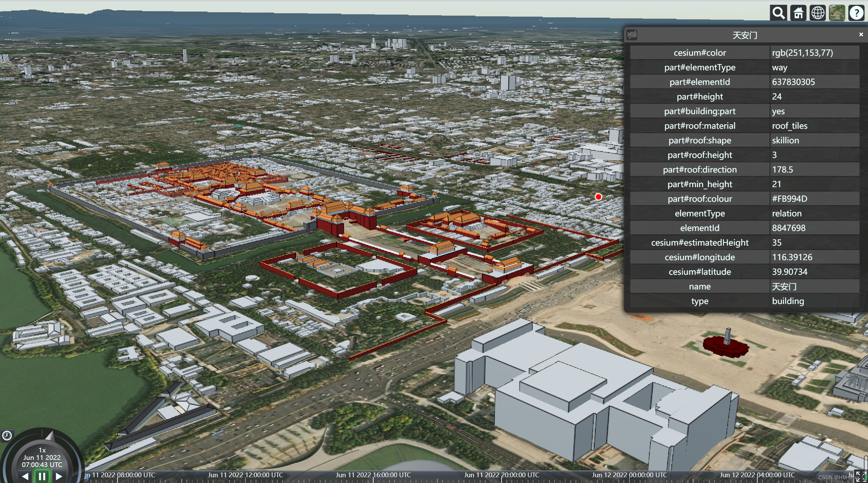The image size is (868, 483).
Task: Click the 07:00:43 UTC time readout
Action: 42,465
